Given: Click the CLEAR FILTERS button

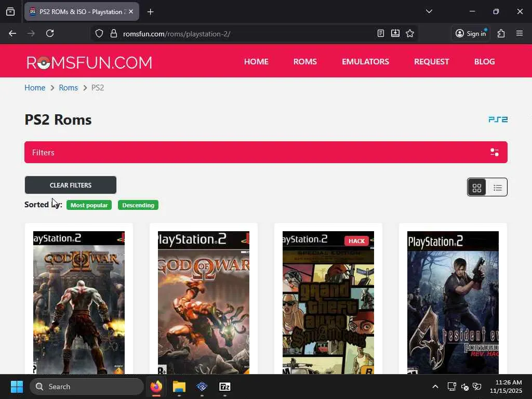Looking at the screenshot, I should 71,185.
